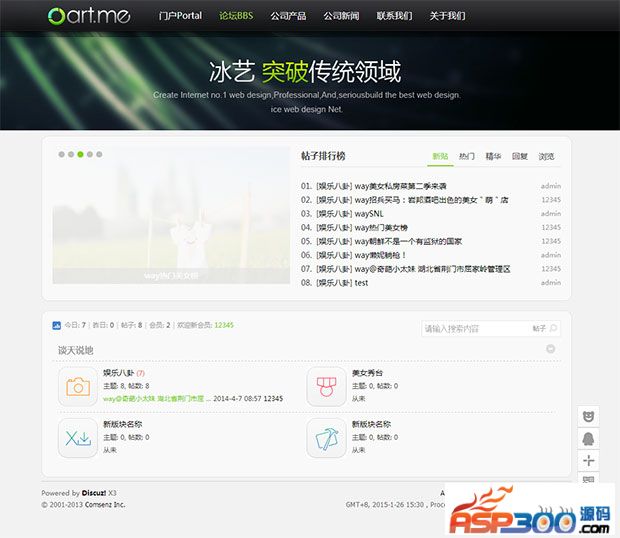
Task: Select the first slideshow dot
Action: pos(61,154)
